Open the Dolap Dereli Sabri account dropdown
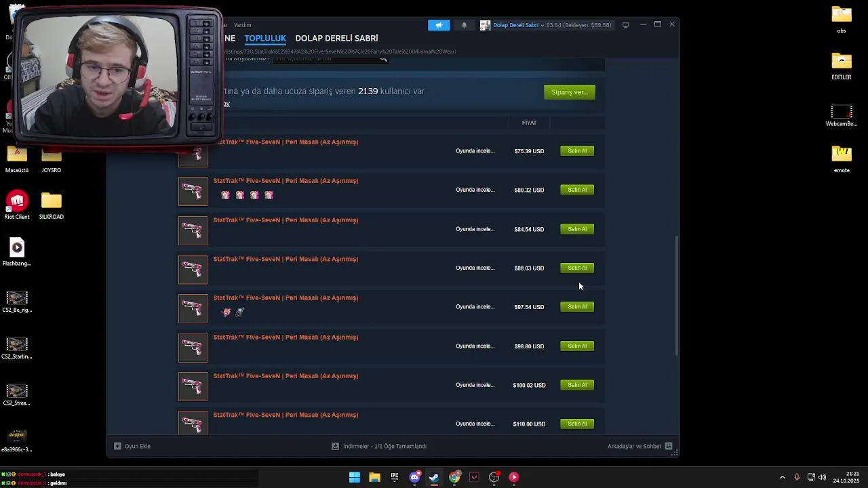The width and height of the screenshot is (868, 488). 518,25
